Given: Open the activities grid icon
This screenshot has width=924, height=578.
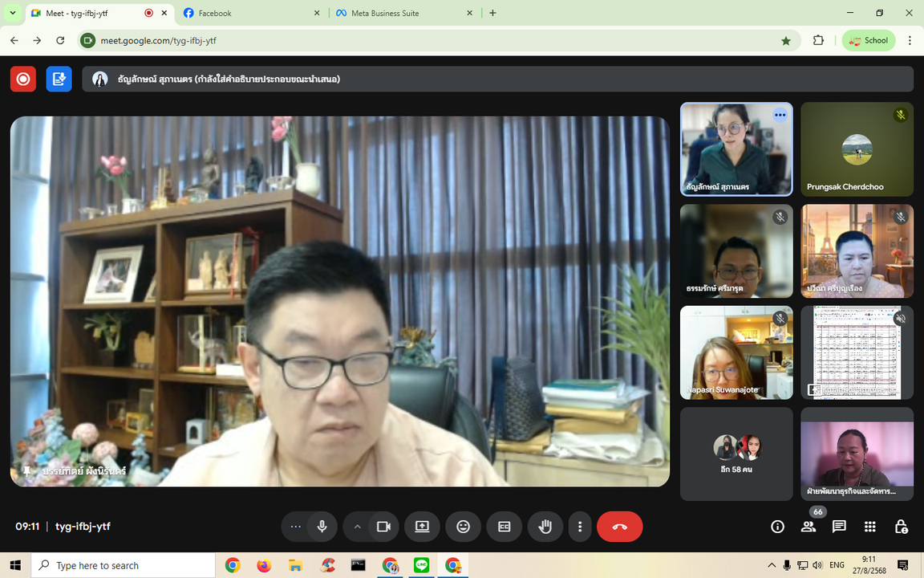Looking at the screenshot, I should (x=869, y=527).
